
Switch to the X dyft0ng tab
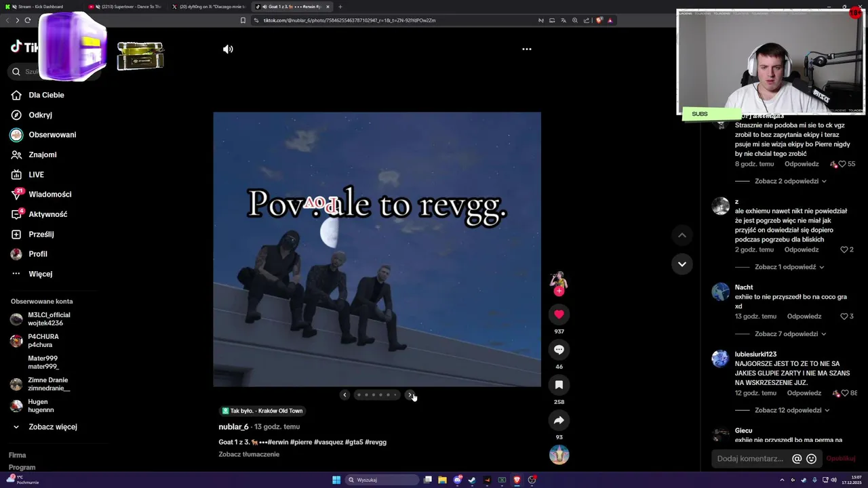tap(209, 7)
